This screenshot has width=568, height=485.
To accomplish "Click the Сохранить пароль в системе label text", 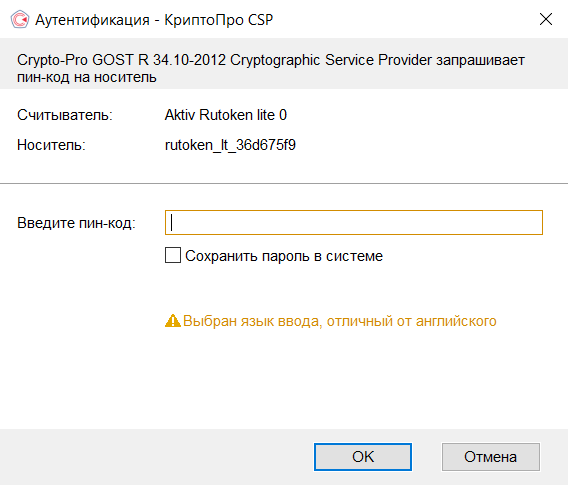I will 284,256.
